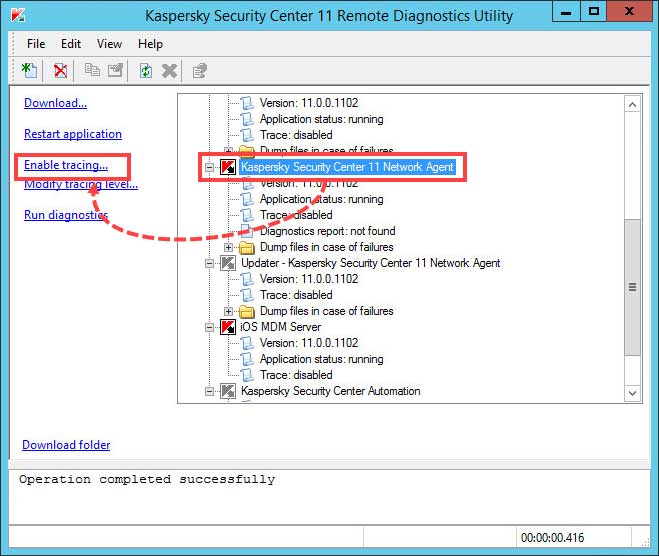659x556 pixels.
Task: Expand Dump files folder under Updater
Action: pyautogui.click(x=228, y=311)
